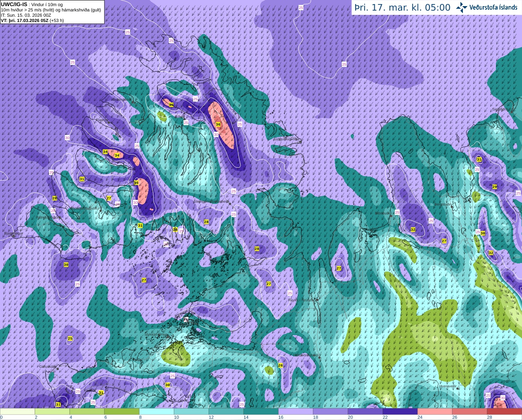Click the yellow 35 max gust marker

(x=171, y=105)
